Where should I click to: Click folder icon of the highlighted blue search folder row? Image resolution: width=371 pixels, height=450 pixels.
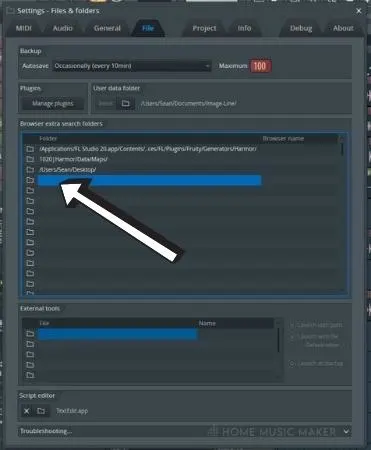tap(30, 180)
